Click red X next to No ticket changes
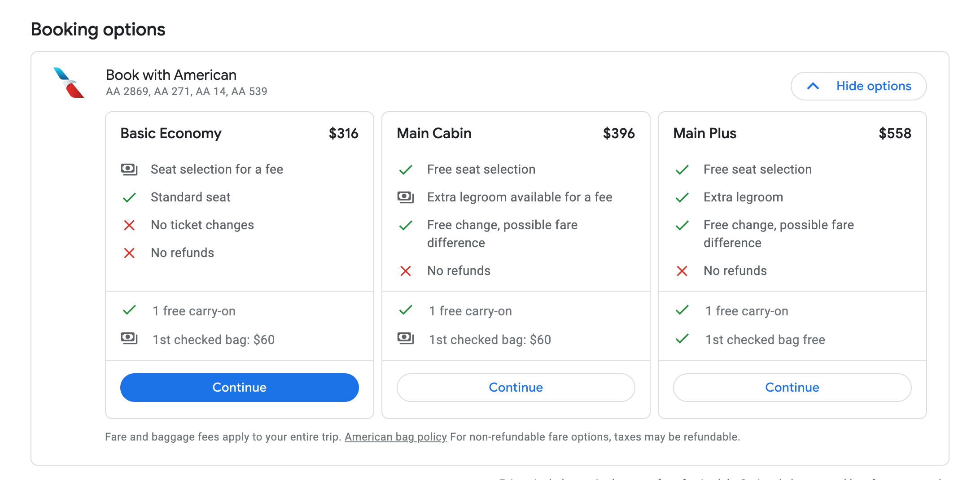This screenshot has height=480, width=980. [x=129, y=225]
